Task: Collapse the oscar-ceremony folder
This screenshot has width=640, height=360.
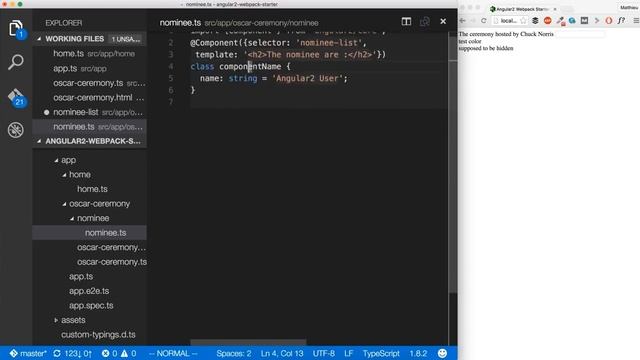Action: click(64, 204)
